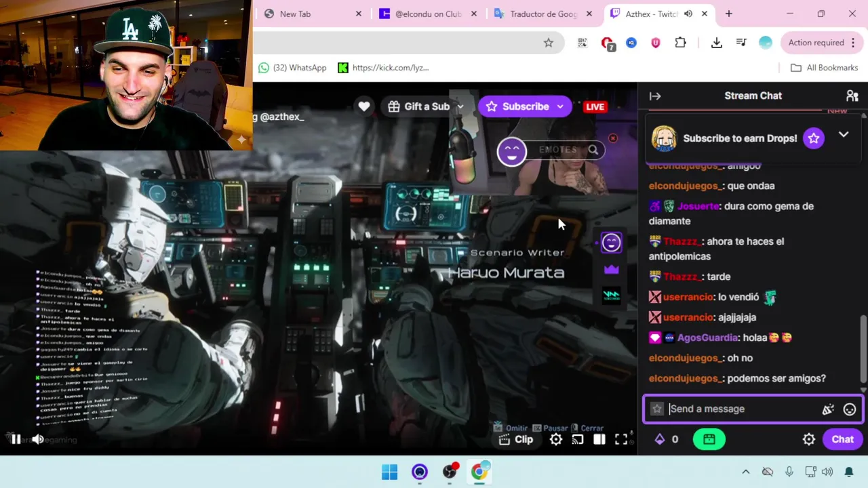Open the WhatsApp bookmark
Viewport: 868px width, 488px height.
coord(292,68)
